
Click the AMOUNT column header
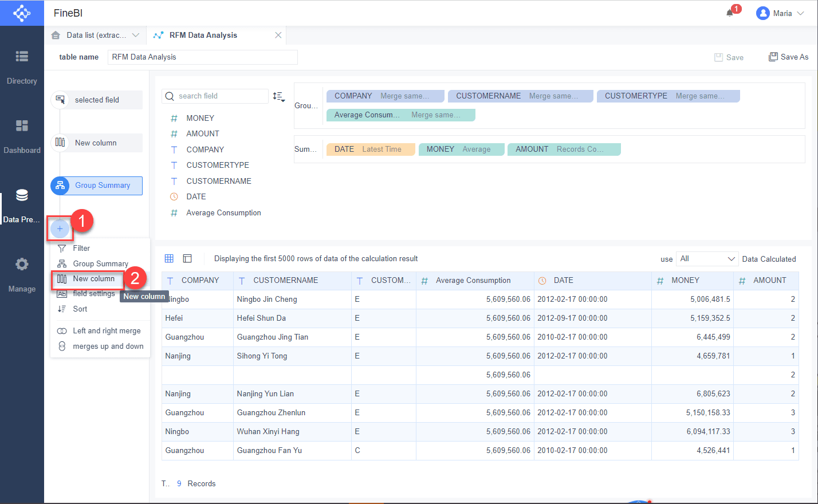click(x=766, y=281)
